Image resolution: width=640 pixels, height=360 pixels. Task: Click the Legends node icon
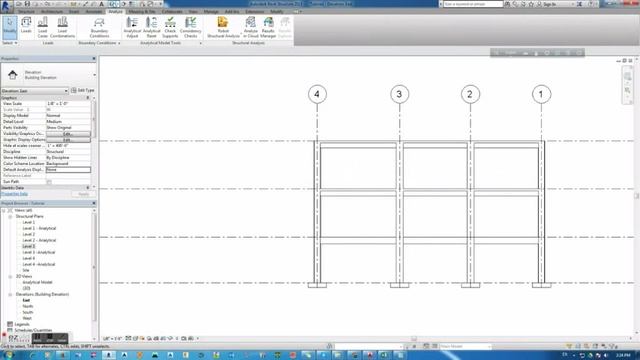[10, 324]
